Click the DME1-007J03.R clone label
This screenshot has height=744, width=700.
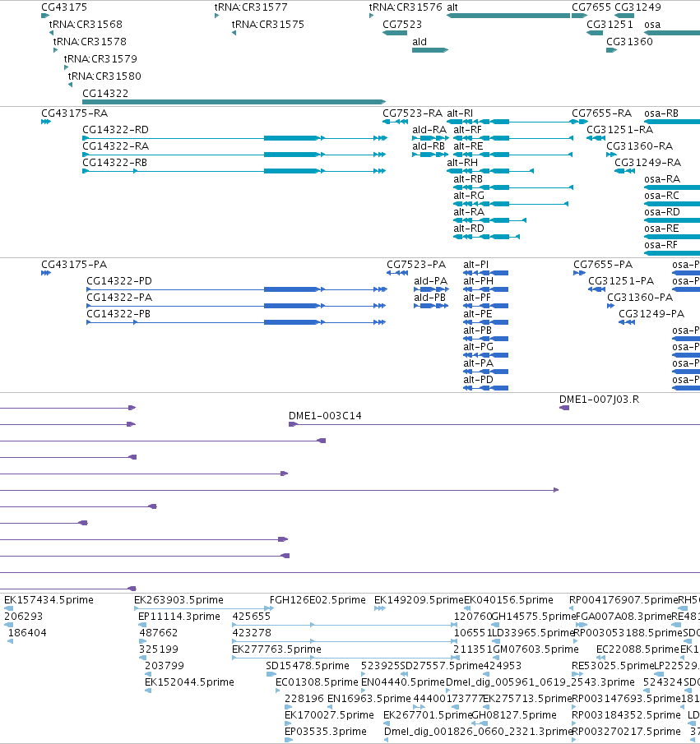(600, 400)
